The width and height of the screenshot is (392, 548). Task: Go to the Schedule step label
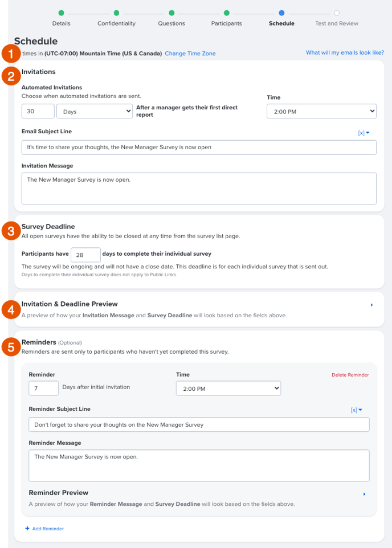click(x=281, y=23)
